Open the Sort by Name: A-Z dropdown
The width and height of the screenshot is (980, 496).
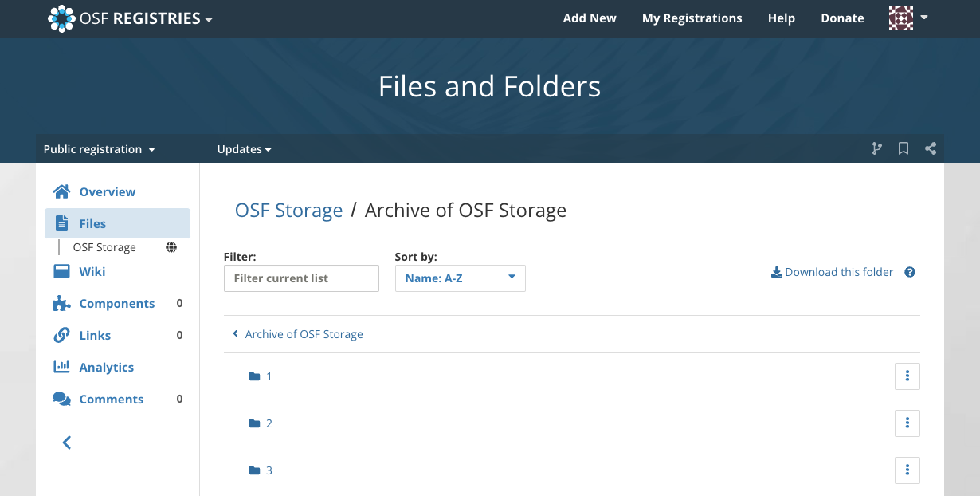click(461, 278)
